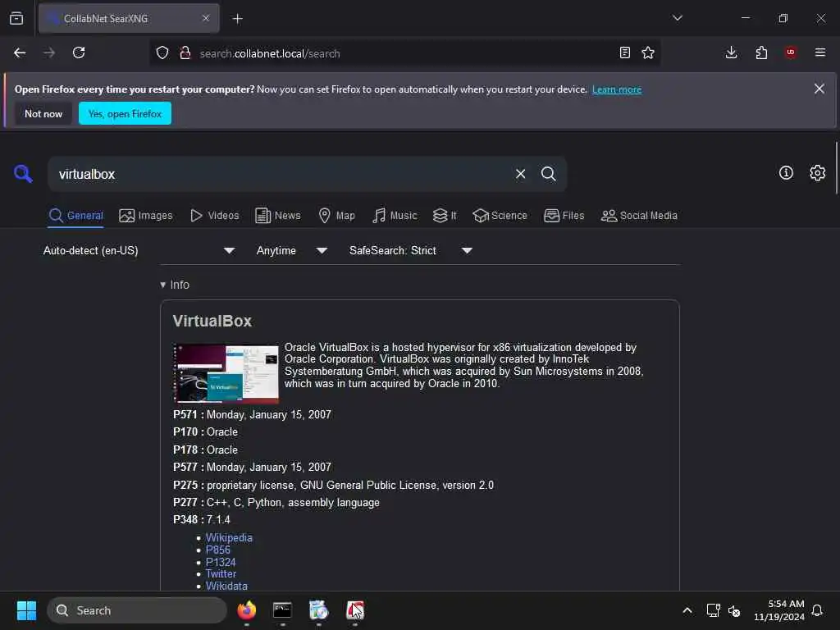Image resolution: width=840 pixels, height=630 pixels.
Task: Switch to the Social Media tab
Action: click(639, 216)
